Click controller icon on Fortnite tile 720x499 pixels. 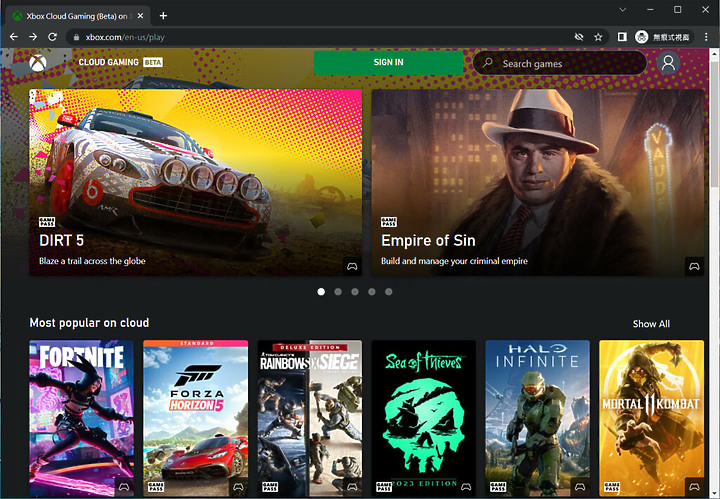[124, 487]
